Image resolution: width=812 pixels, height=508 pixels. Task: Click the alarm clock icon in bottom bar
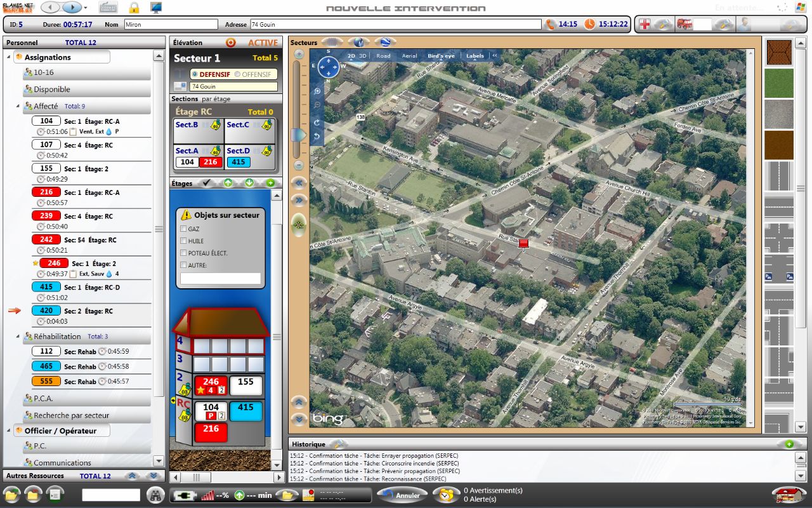(447, 495)
